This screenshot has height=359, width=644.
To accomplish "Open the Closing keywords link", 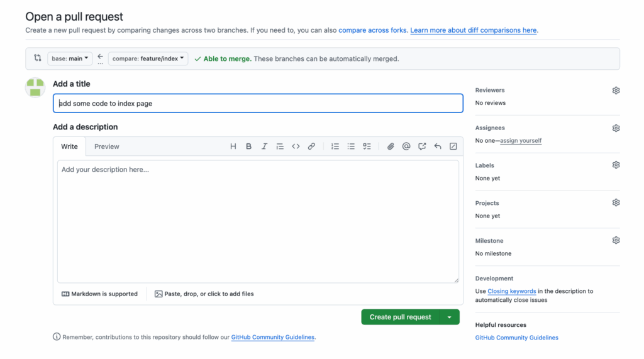I will tap(511, 292).
